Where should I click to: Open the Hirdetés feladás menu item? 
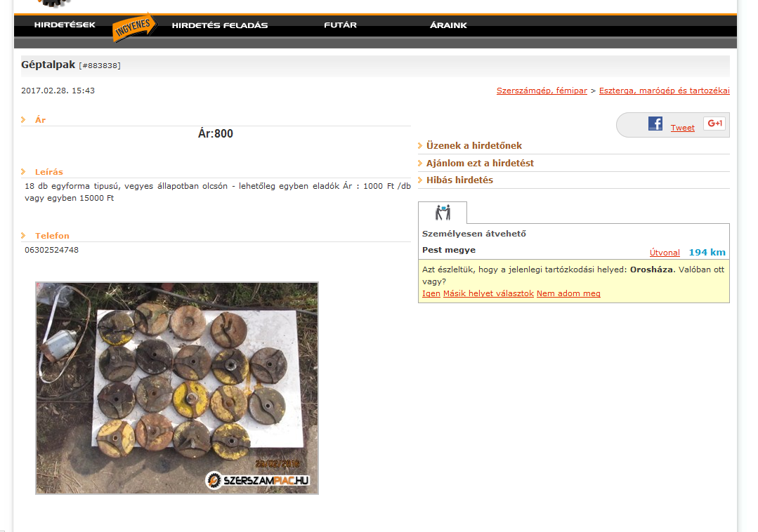pos(220,25)
